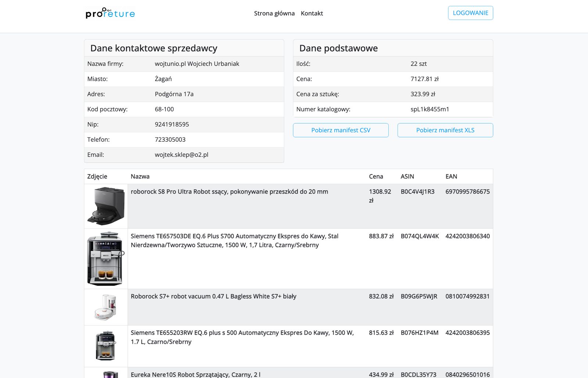Click the LOGOWANIE button
Screen dimensions: 588x378
tap(470, 13)
